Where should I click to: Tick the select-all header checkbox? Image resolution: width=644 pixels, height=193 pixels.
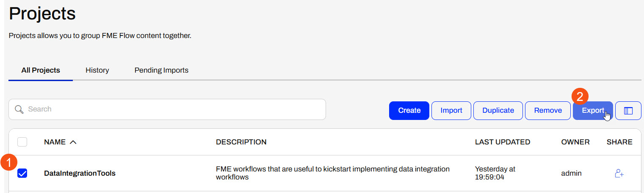coord(22,142)
